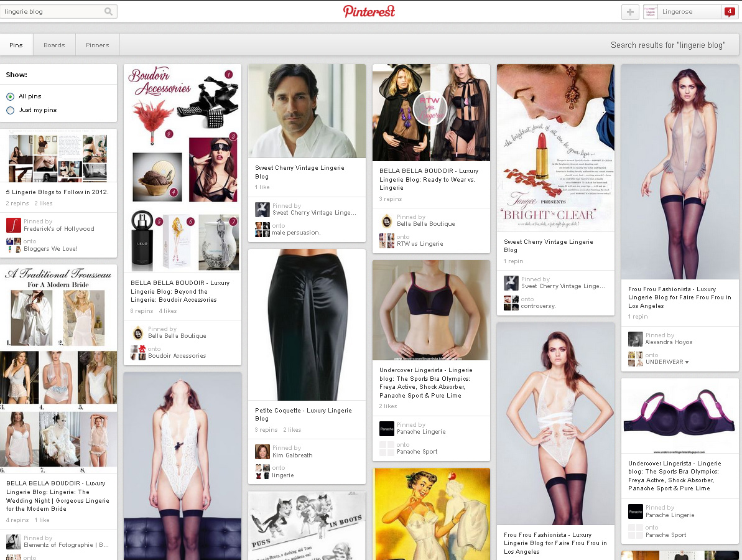Open Elementz of Fotographie avatar

coord(13,541)
